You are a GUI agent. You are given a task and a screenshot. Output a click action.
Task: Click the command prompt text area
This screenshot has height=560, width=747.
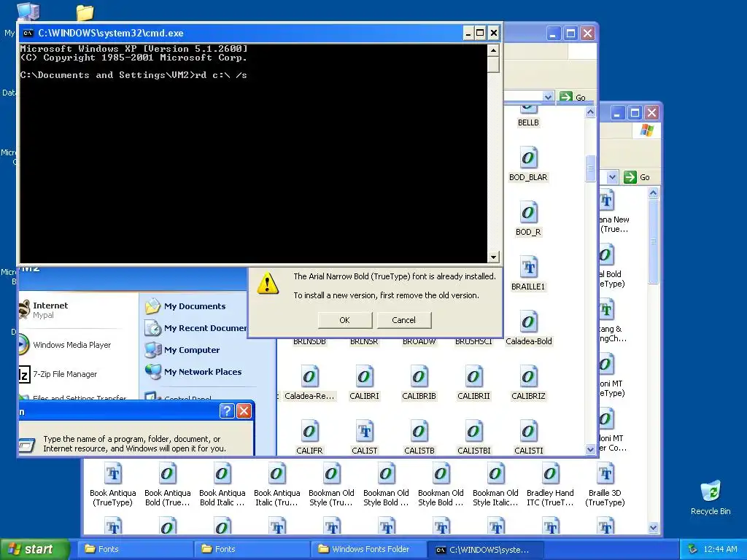click(x=253, y=153)
